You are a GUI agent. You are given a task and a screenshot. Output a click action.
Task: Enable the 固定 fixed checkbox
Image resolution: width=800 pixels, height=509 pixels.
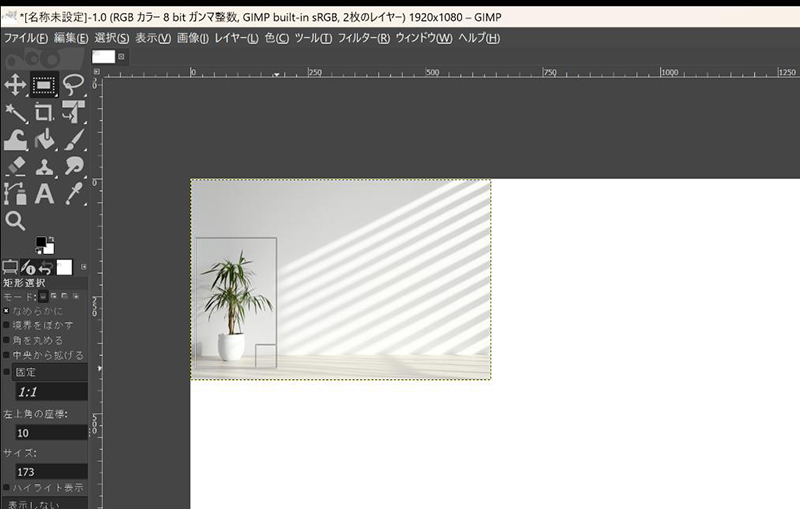[6, 372]
